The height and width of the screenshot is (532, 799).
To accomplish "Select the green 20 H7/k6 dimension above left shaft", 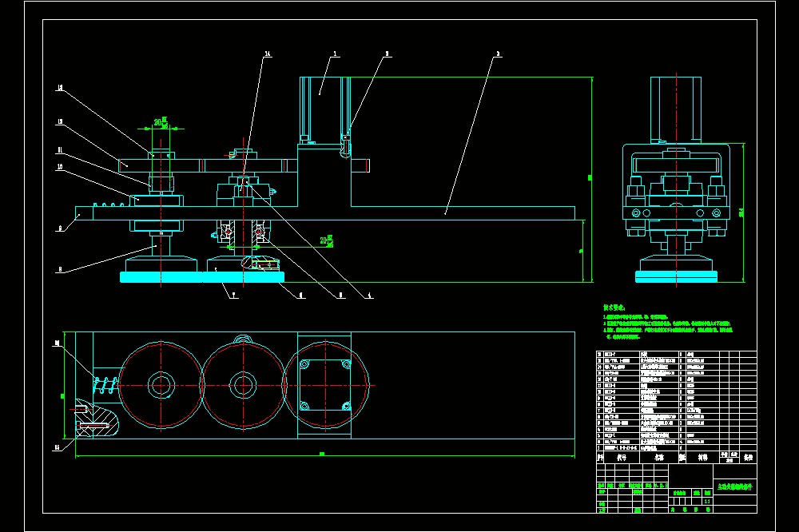I will pyautogui.click(x=161, y=122).
